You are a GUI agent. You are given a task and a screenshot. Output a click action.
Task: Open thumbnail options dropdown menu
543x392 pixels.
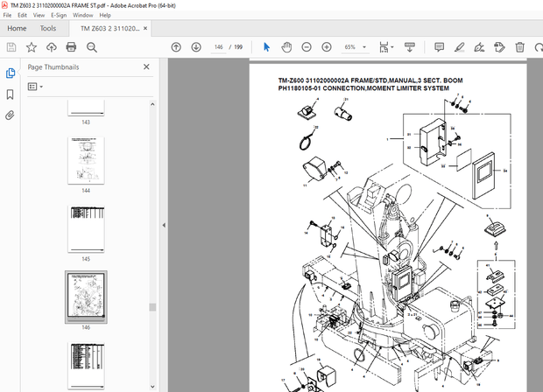click(35, 87)
